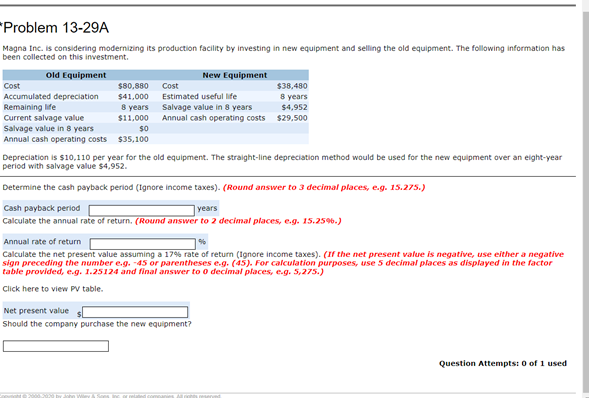This screenshot has width=589, height=398.
Task: Click the 'Salvage value in 8 years' $0 cell
Action: coord(143,129)
